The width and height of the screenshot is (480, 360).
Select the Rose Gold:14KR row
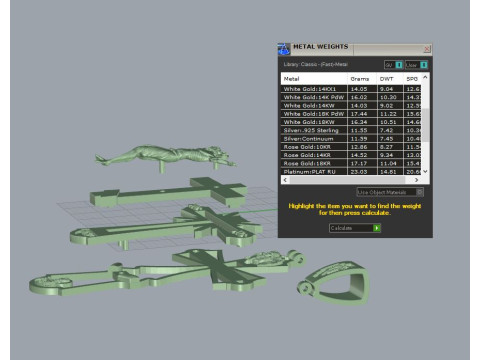pos(351,155)
